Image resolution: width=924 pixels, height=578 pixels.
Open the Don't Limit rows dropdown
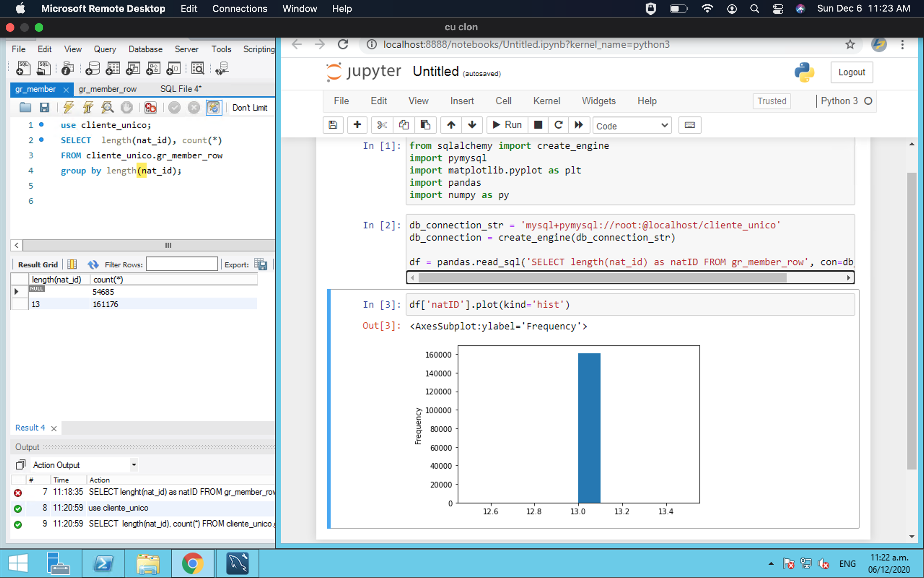point(250,108)
